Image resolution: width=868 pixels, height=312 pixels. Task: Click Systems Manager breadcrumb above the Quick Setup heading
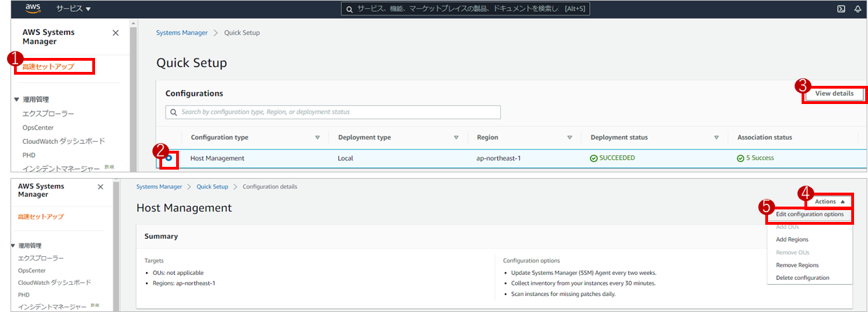[x=182, y=33]
